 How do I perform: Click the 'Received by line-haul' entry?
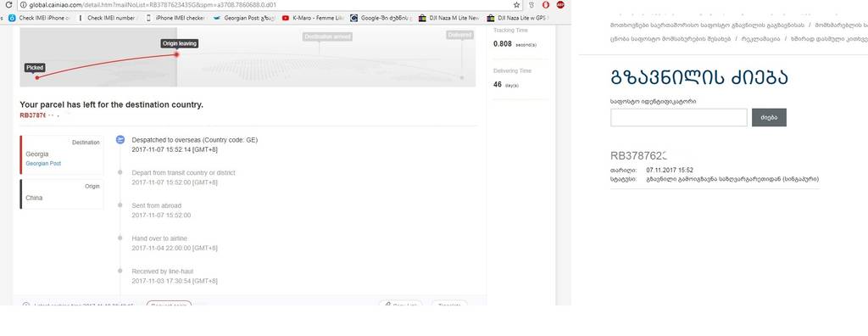(x=162, y=272)
